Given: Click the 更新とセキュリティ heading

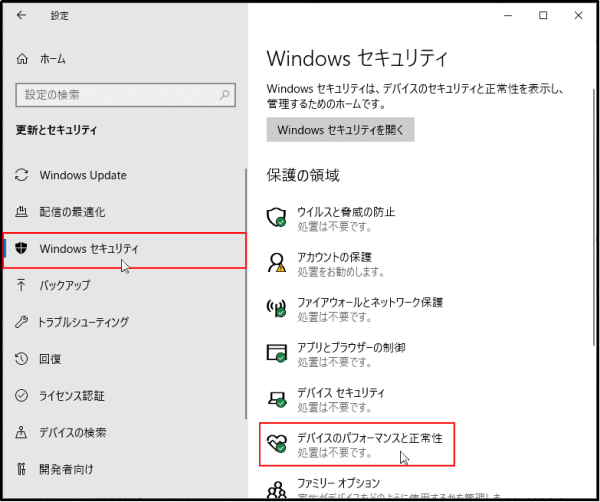Looking at the screenshot, I should point(56,130).
